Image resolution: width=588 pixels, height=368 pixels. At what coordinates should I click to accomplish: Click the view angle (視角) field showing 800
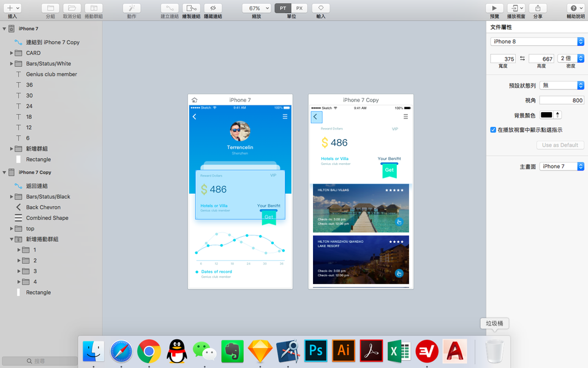tap(562, 100)
